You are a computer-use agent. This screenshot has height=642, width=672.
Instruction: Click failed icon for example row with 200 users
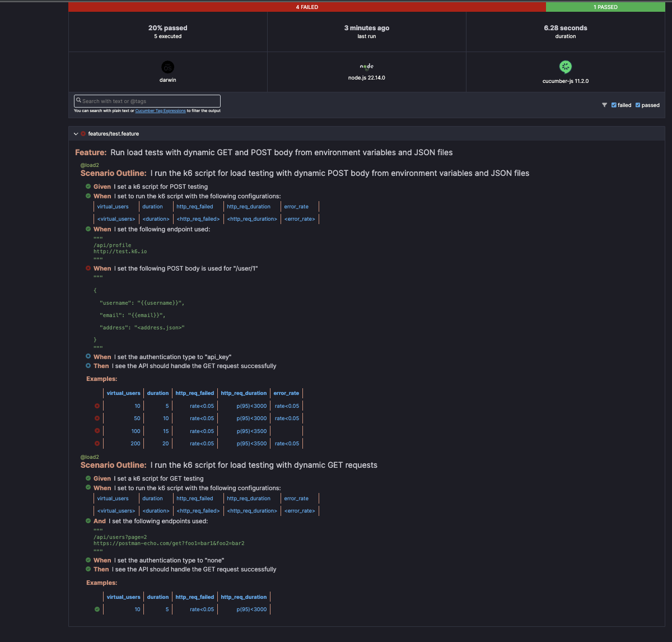point(97,444)
